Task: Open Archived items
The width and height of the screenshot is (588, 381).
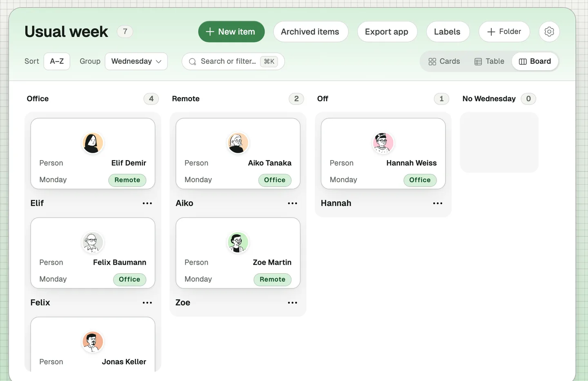Action: pyautogui.click(x=310, y=31)
